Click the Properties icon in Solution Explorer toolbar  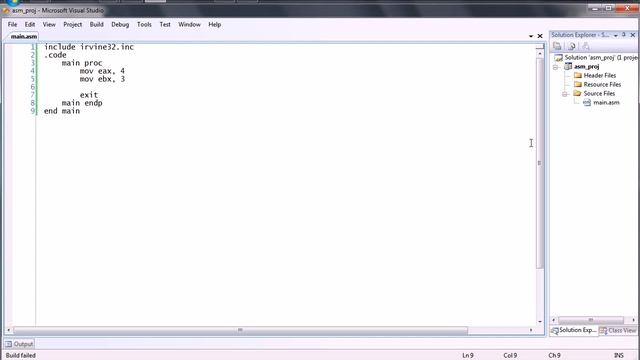(x=557, y=46)
